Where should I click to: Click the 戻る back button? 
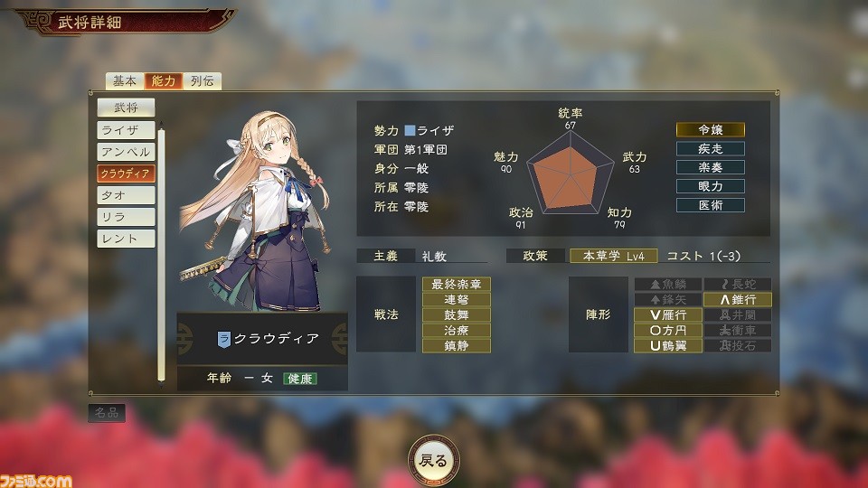434,460
